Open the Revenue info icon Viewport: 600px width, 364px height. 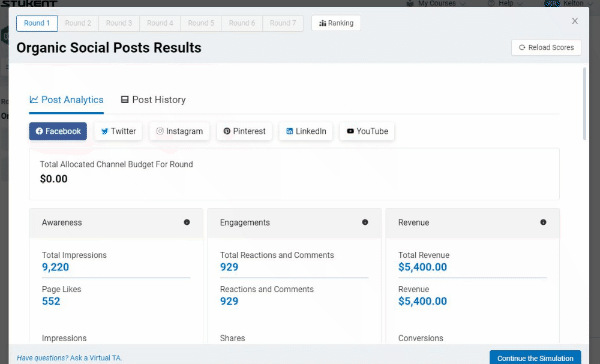(x=543, y=222)
